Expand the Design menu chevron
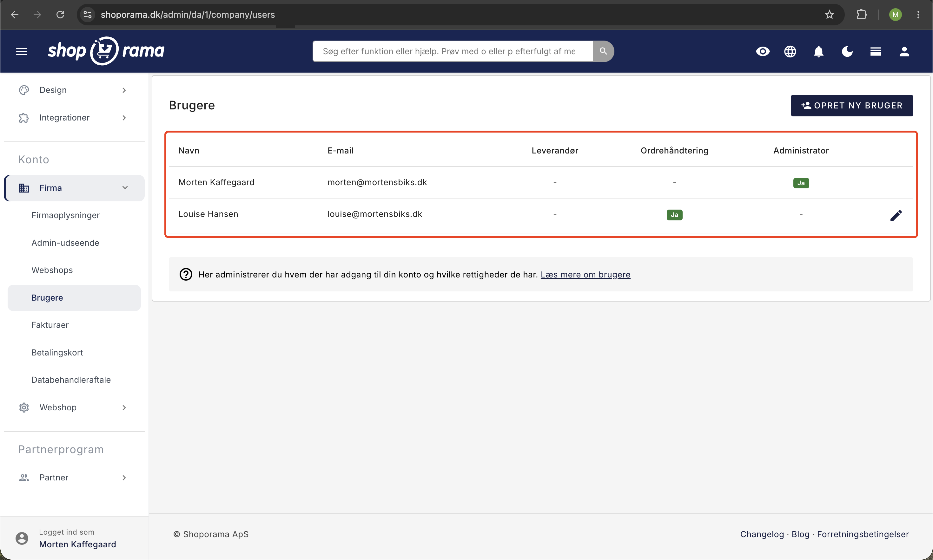 point(124,90)
